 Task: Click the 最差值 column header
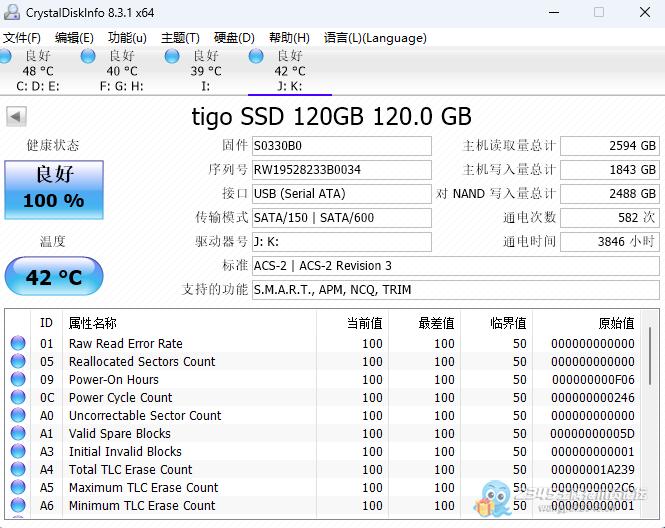point(425,323)
